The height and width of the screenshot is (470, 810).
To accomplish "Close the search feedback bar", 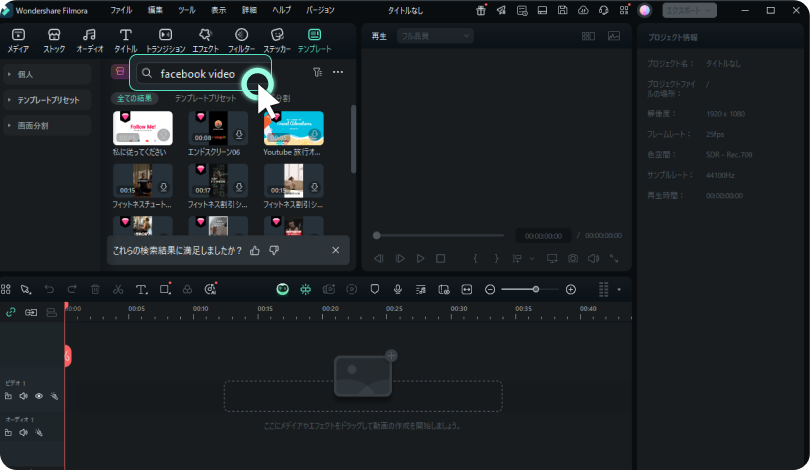I will pyautogui.click(x=336, y=250).
